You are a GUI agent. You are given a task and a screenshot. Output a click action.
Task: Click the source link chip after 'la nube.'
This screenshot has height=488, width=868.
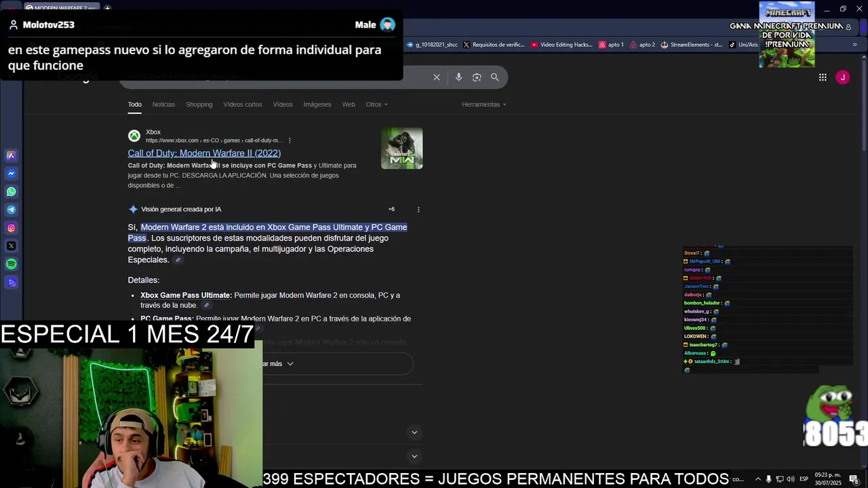(x=206, y=306)
